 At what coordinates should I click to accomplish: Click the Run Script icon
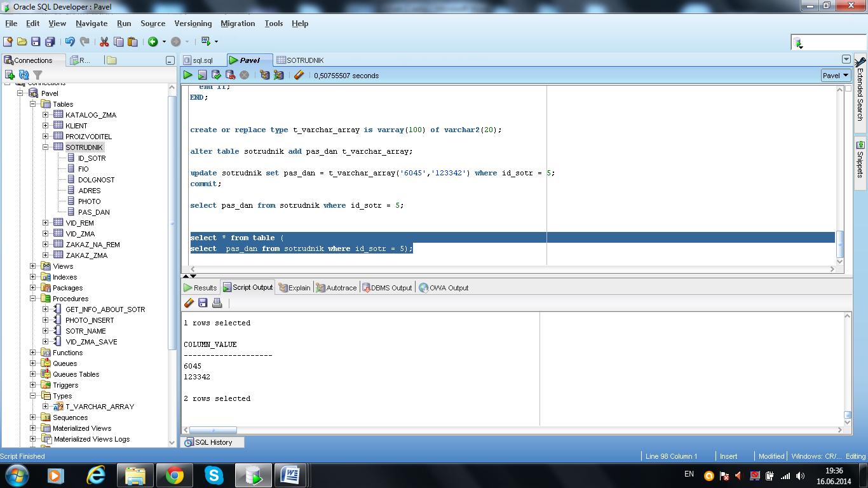[202, 75]
